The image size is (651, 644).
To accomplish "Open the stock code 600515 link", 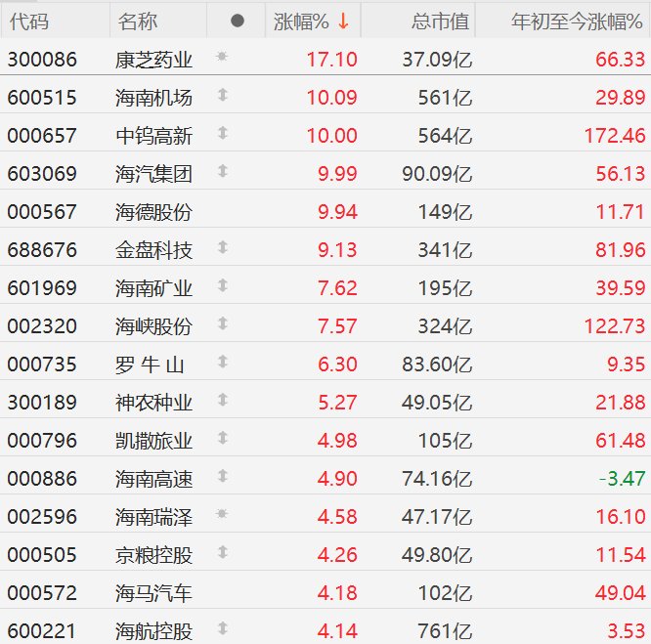I will [x=41, y=98].
